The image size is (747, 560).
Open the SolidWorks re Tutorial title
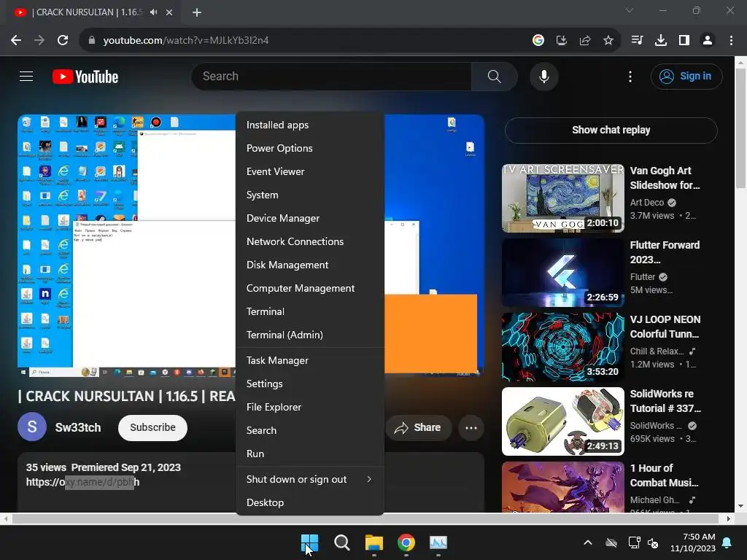[x=665, y=401]
